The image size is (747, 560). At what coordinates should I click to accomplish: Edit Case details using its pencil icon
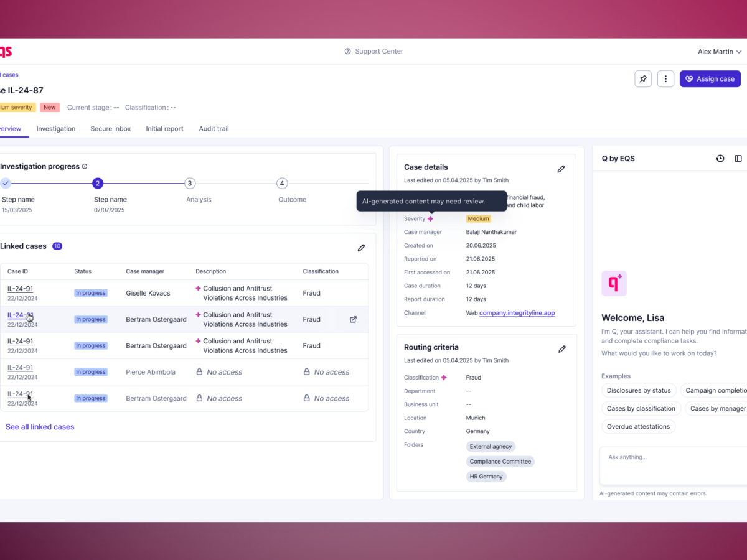point(561,169)
